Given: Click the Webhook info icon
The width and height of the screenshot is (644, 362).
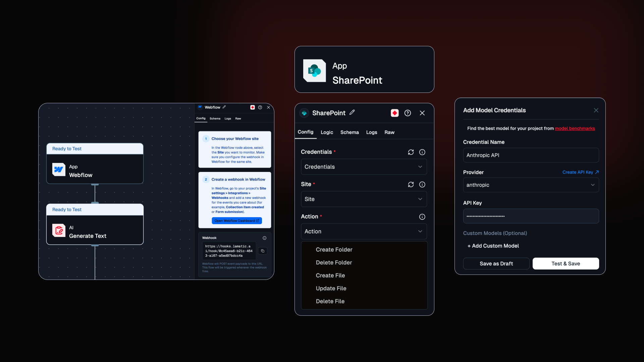Looking at the screenshot, I should click(264, 238).
